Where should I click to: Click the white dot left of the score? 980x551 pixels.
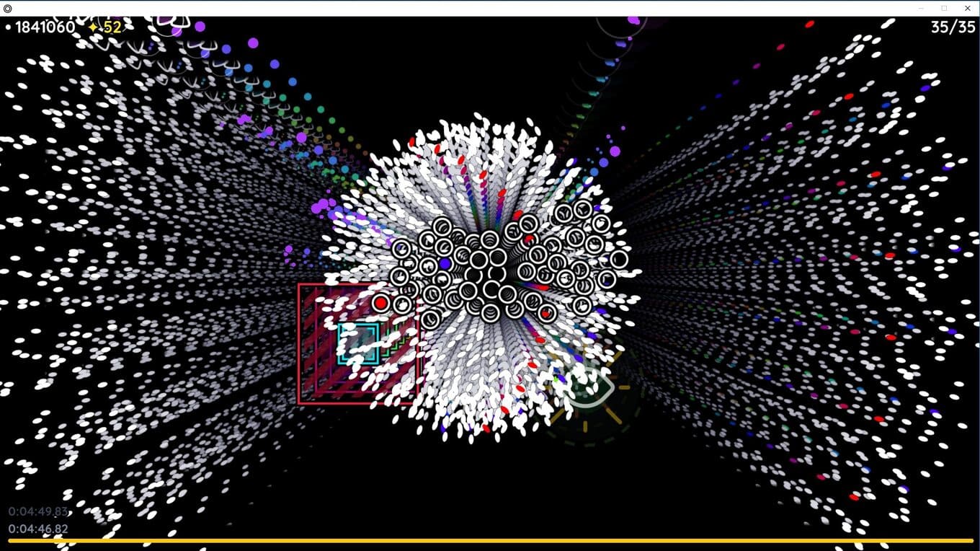coord(8,27)
